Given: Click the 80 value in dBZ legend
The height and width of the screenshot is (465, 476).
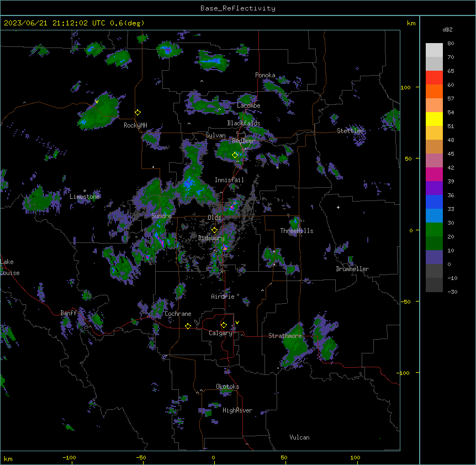Looking at the screenshot, I should click(x=451, y=44).
